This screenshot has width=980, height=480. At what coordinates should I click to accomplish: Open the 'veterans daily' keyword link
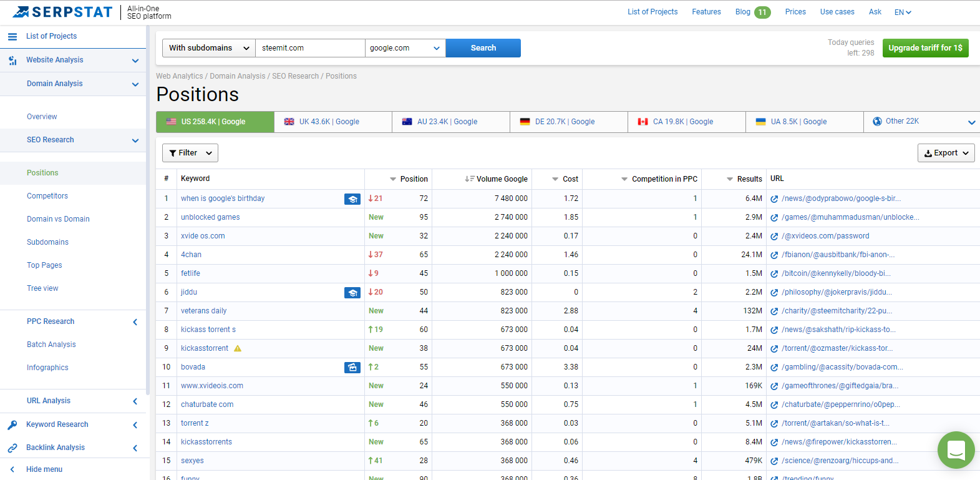point(204,311)
